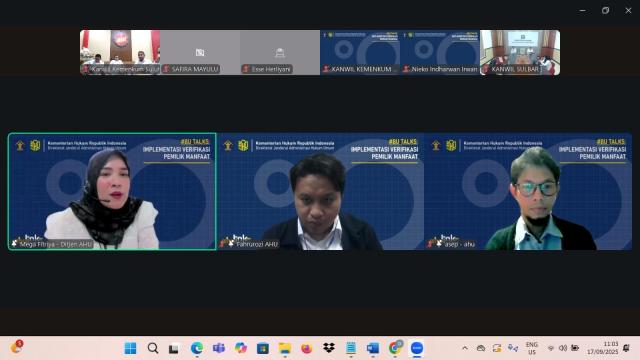
Task: Open ENG US language switcher
Action: coord(531,348)
